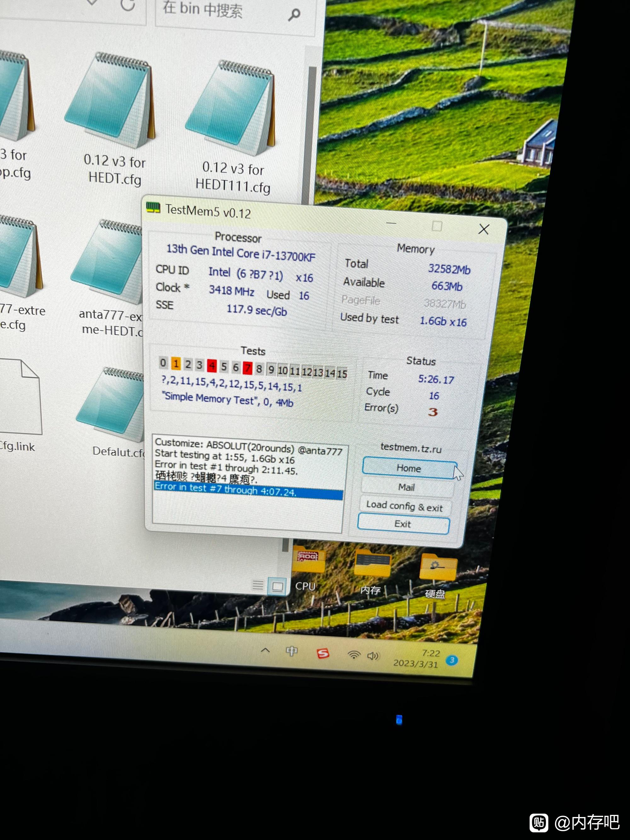
Task: Select 'Error in test #1 through' log line
Action: [226, 468]
